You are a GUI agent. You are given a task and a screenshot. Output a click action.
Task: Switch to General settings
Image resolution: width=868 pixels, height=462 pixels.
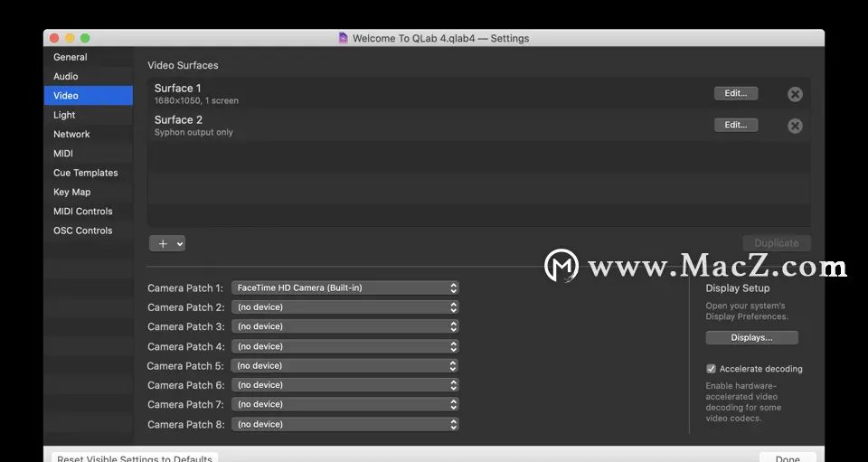[89, 57]
